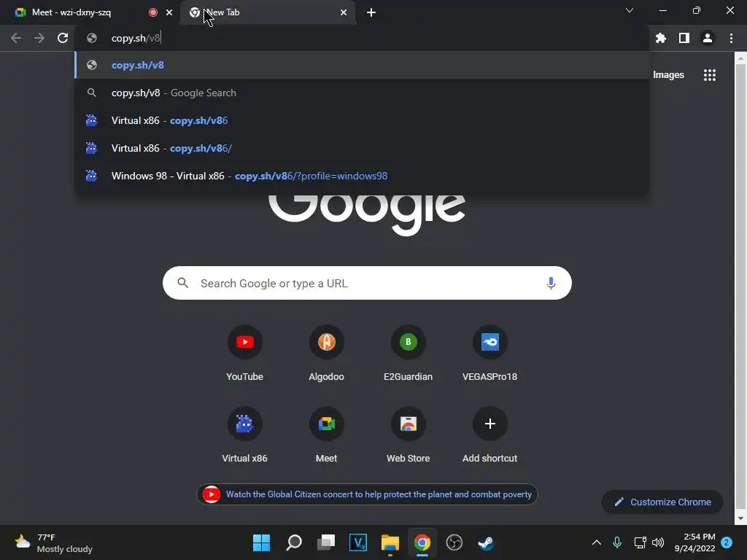Open Steam from taskbar
Viewport: 747px width, 560px height.
(486, 542)
